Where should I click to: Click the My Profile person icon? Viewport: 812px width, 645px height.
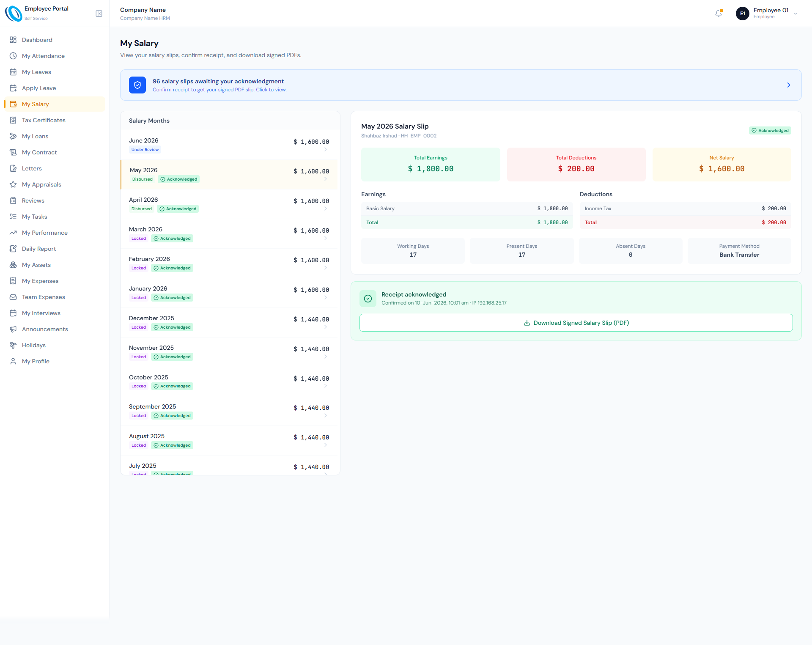click(x=13, y=361)
